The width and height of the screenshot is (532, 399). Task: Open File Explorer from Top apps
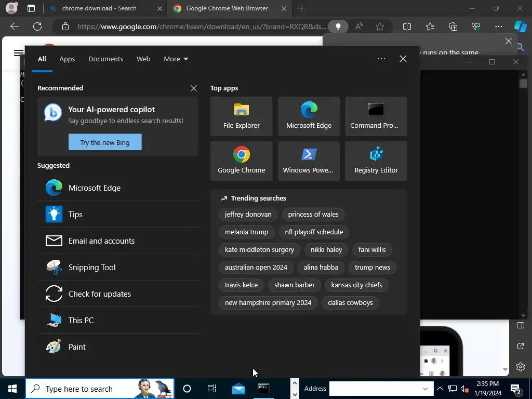pyautogui.click(x=241, y=116)
